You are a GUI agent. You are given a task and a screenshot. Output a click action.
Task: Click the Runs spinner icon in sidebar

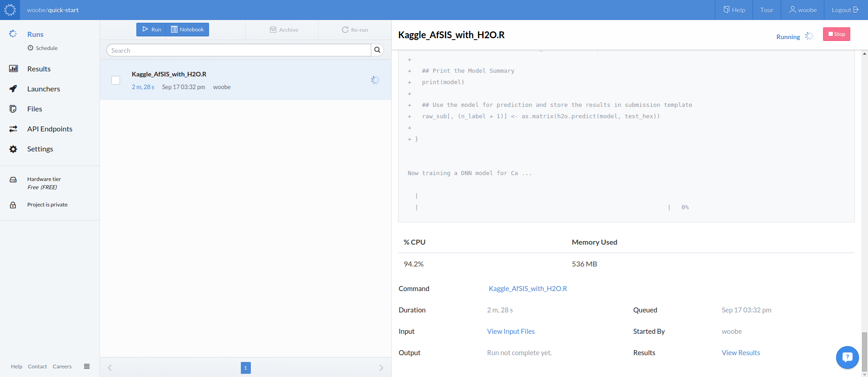[13, 34]
